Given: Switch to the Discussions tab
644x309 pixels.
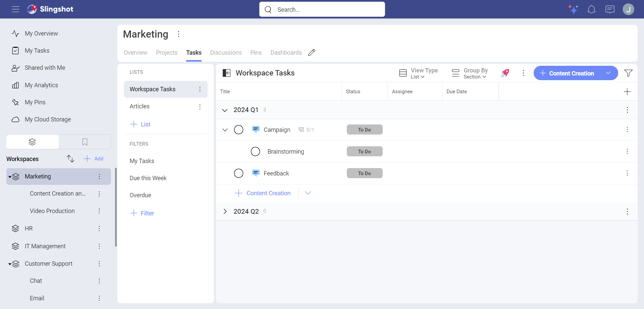Looking at the screenshot, I should (226, 53).
